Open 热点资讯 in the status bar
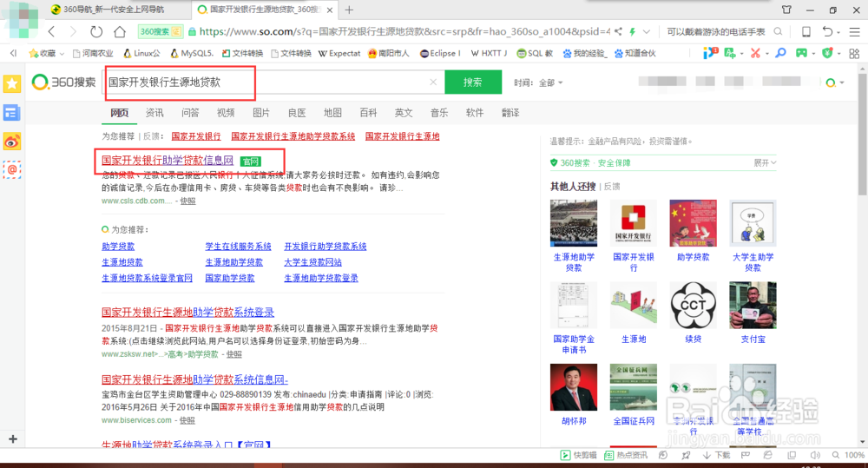 point(626,455)
